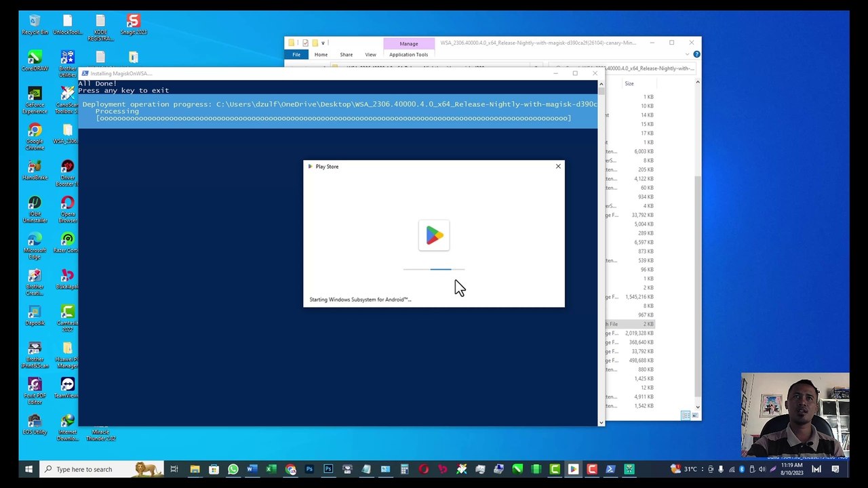
Task: Open Microsoft Excel from the taskbar
Action: tap(271, 469)
